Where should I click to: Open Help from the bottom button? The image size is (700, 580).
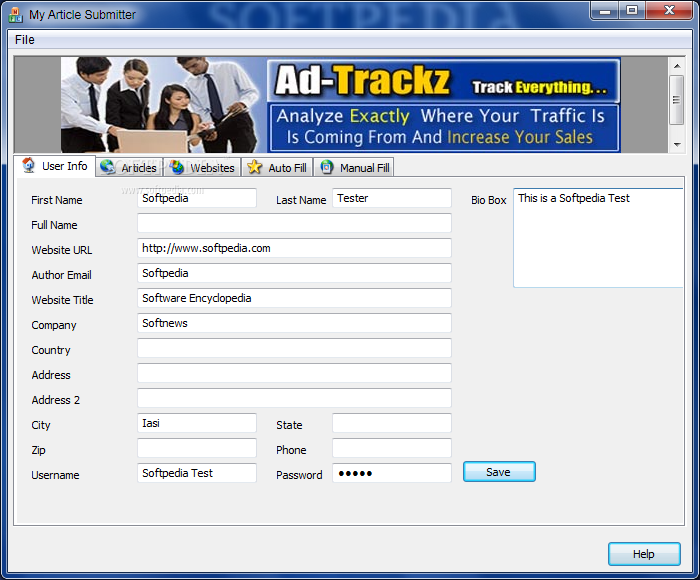click(644, 554)
